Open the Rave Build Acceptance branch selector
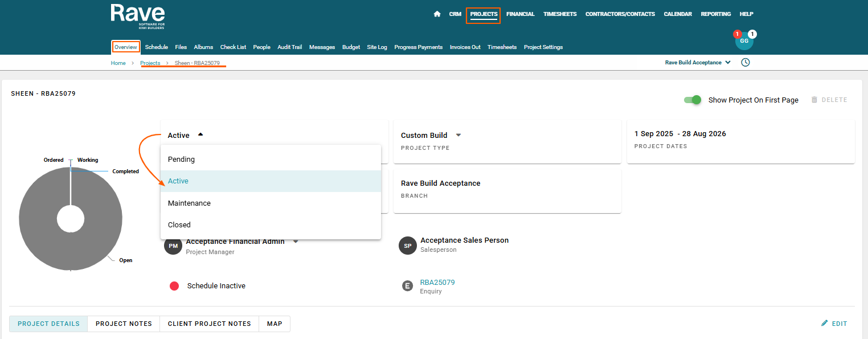868x339 pixels. 698,63
